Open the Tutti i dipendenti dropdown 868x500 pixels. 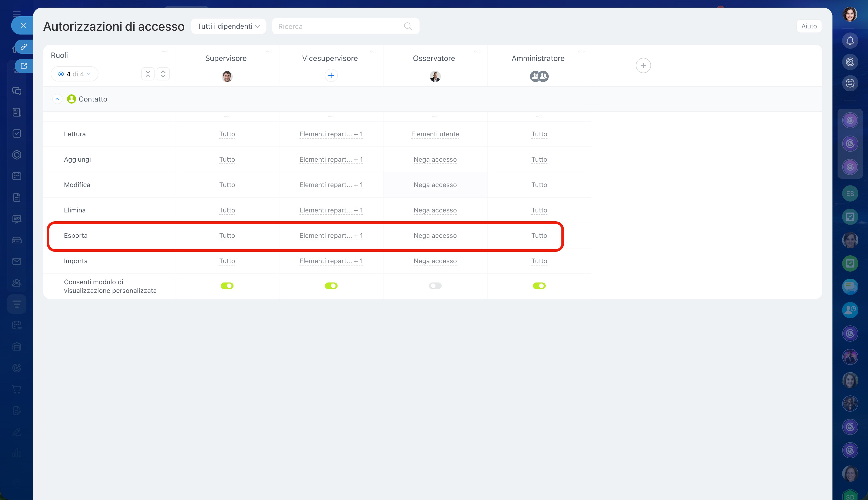(x=228, y=26)
